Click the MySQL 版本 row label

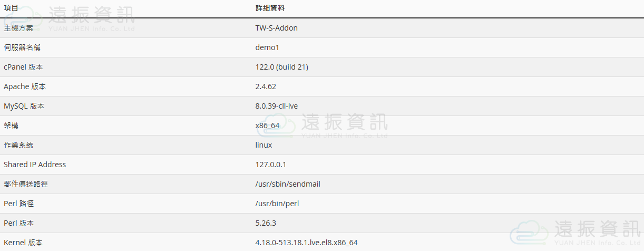point(24,106)
